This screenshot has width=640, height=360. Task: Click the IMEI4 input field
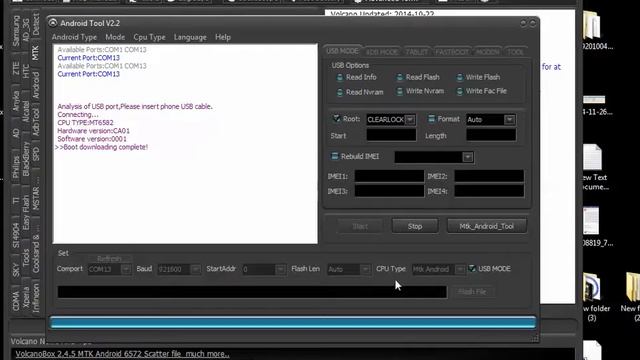489,191
